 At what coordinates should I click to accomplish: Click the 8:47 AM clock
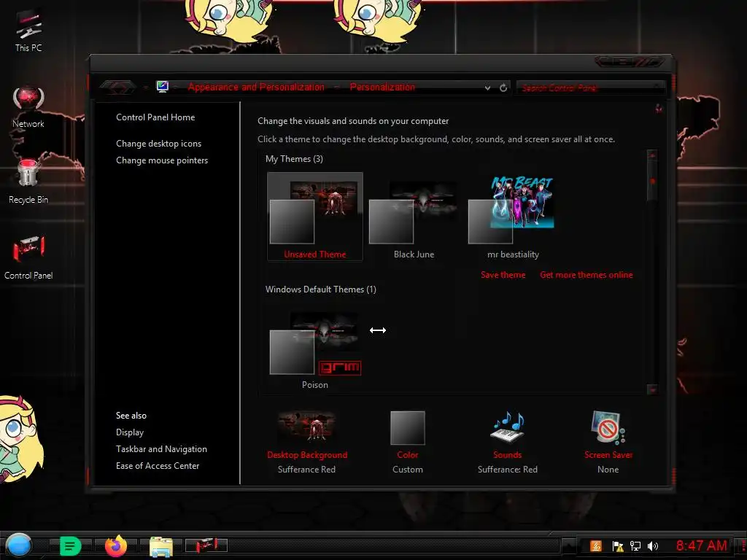701,545
